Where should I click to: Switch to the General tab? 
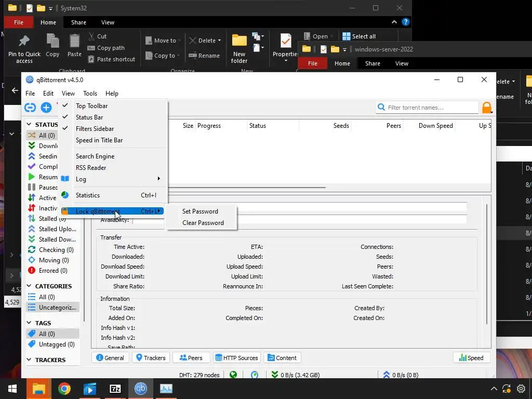(110, 358)
